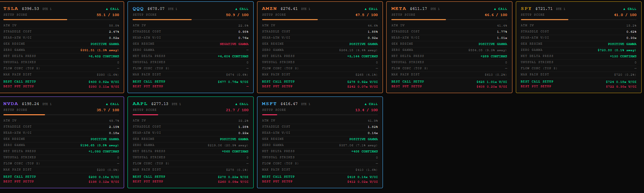Click TSLA best put value $390 0.11x V/OI
Screen dimensions: 644x193
(103, 86)
